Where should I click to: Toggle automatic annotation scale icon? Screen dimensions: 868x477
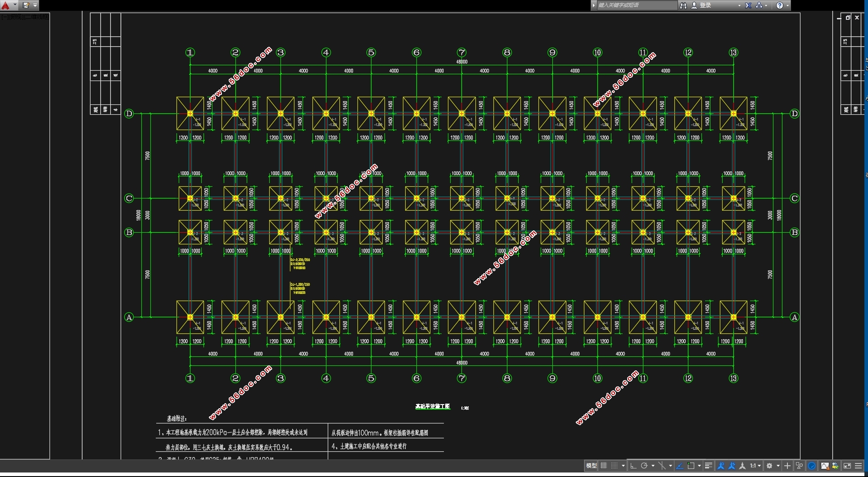point(732,466)
